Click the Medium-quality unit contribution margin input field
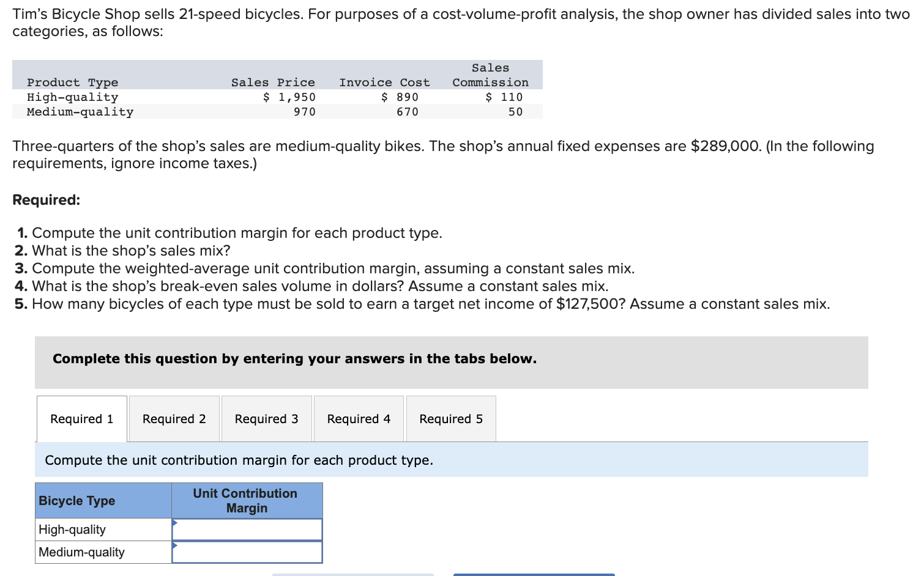 (247, 552)
